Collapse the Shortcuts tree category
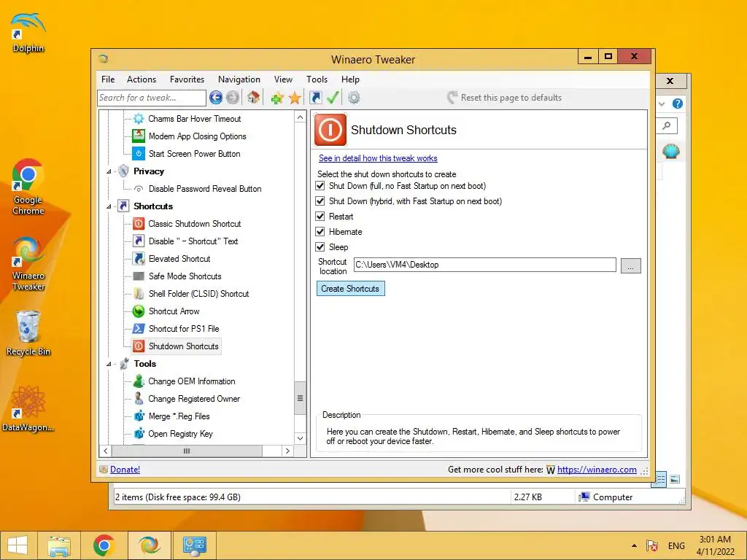This screenshot has height=560, width=747. click(x=109, y=206)
